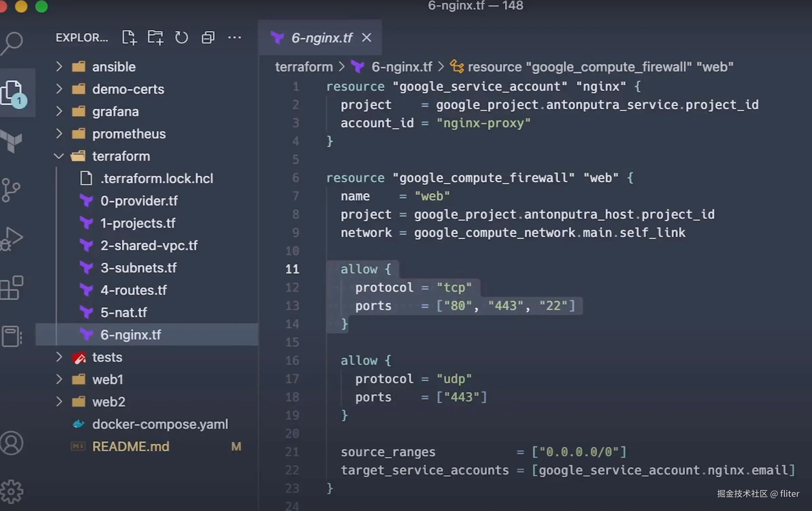Close the 6-nginx.tf tab
Screen dimensions: 812x511
tap(366, 38)
